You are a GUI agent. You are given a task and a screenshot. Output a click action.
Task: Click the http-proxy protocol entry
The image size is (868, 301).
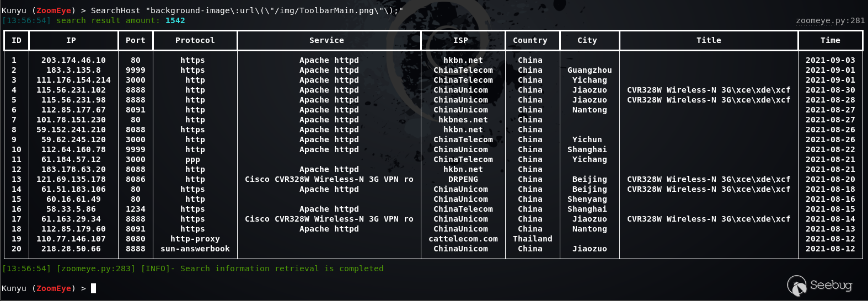point(195,239)
